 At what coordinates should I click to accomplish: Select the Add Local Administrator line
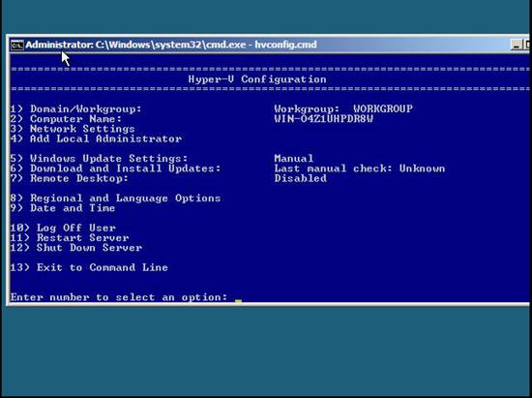tap(96, 138)
